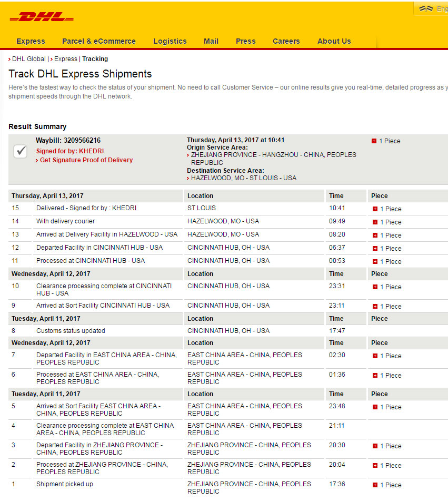Click the DHL logo
This screenshot has width=448, height=501.
(42, 17)
